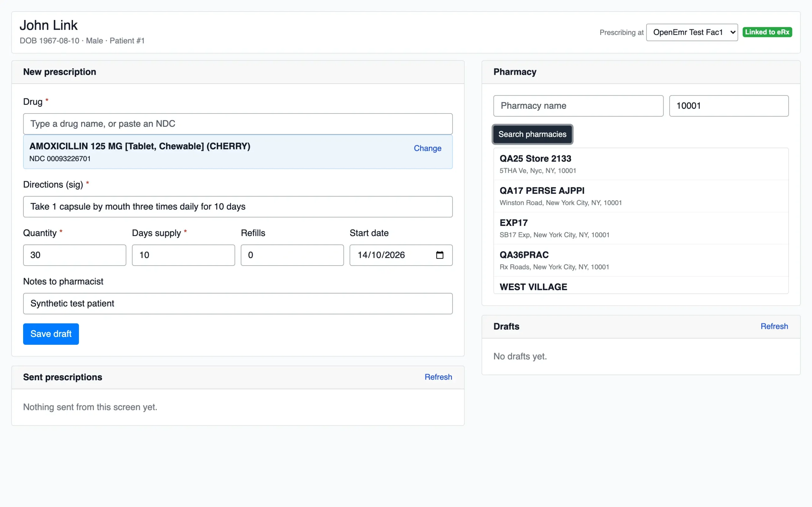
Task: Choose QA17 PERSE AJPPI pharmacy
Action: (640, 196)
